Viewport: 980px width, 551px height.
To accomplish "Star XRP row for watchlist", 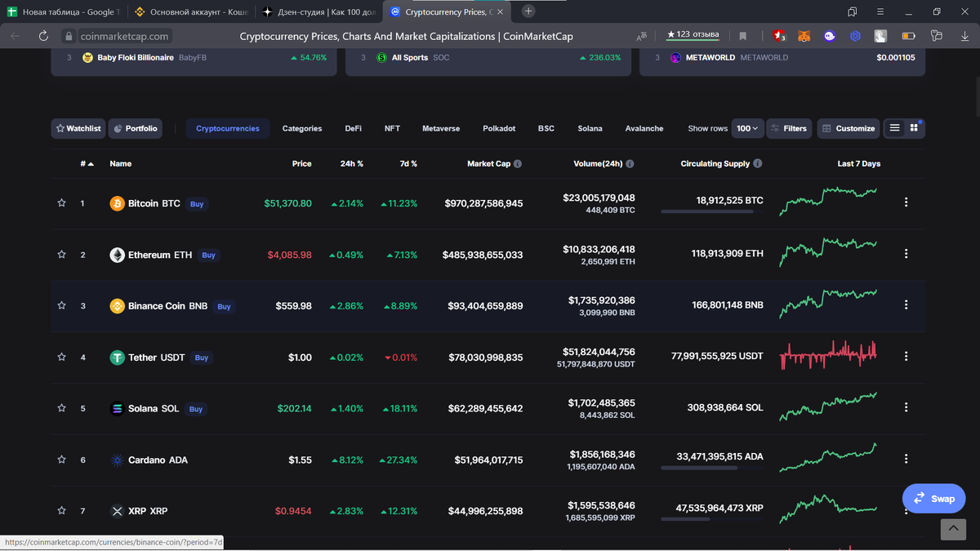I will (61, 510).
